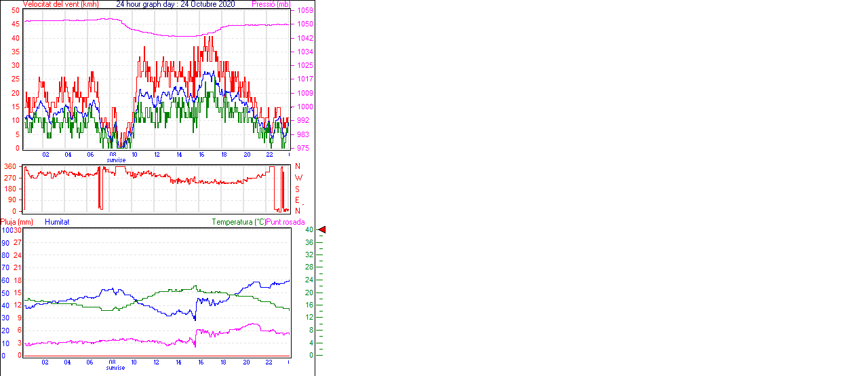868x376 pixels.
Task: Click the 'Pluja (mm)' legend label
Action: pos(17,222)
